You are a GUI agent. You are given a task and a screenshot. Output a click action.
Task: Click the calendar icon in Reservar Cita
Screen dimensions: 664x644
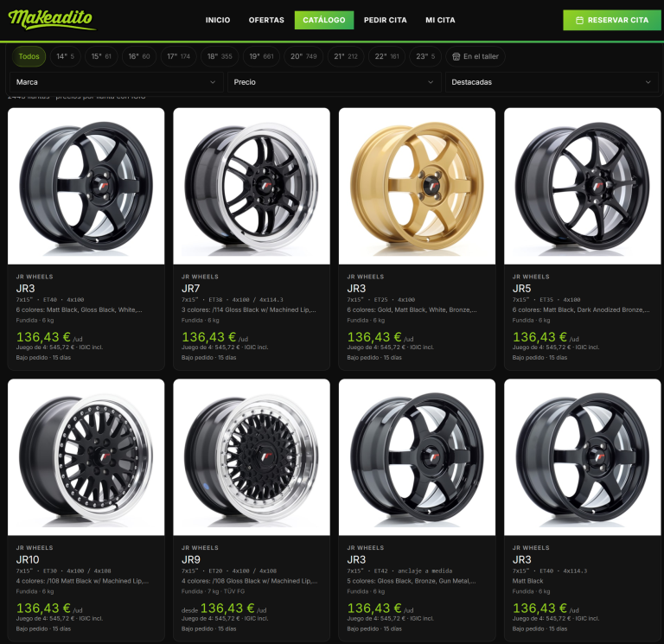pos(580,21)
